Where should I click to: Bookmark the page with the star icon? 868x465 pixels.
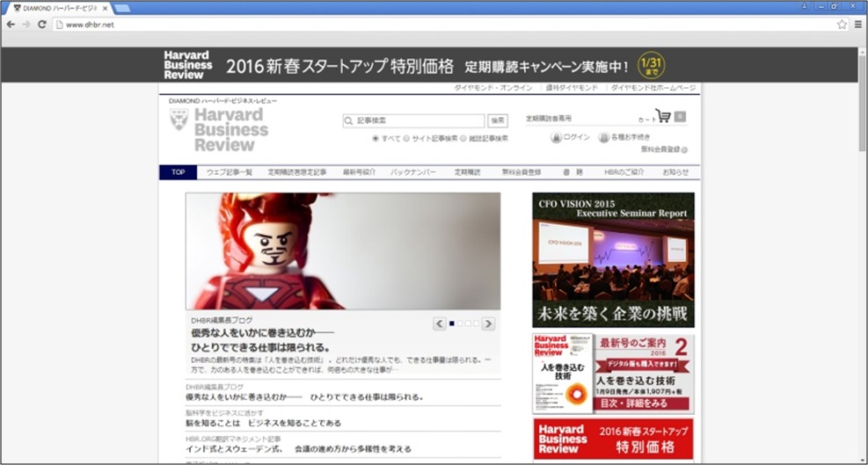[x=842, y=25]
